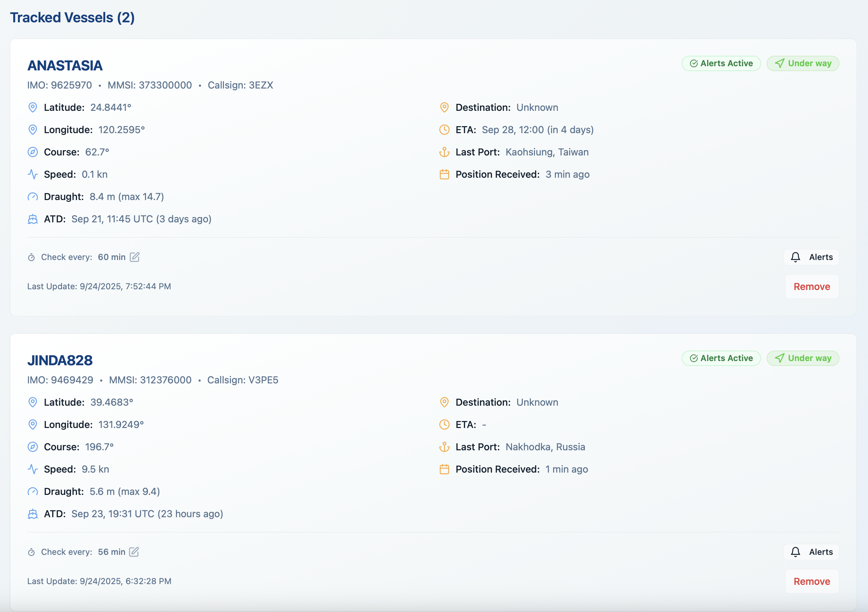Screen dimensions: 868x612
Task: Click JINDA828's Under way status badge
Action: (x=803, y=358)
